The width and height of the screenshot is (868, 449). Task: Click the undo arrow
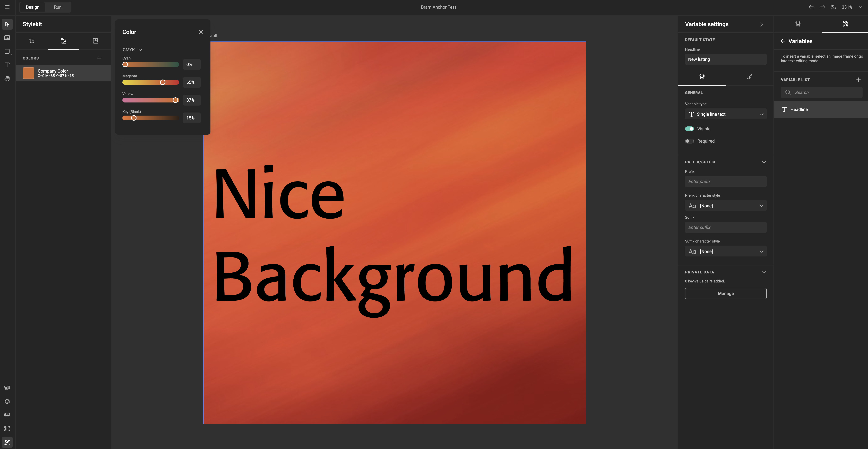coord(811,7)
